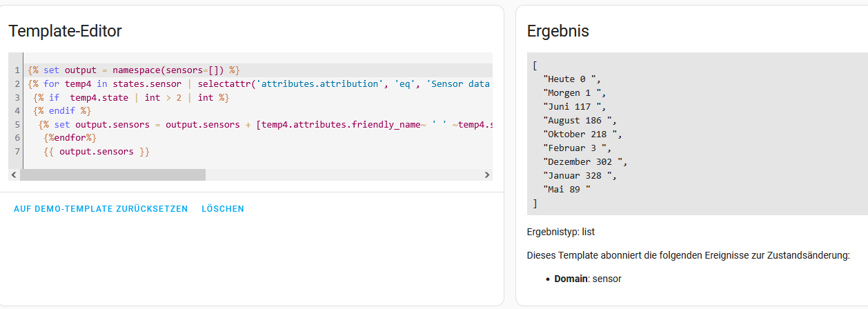Click the scroll-left arrow under the code editor

pyautogui.click(x=14, y=175)
